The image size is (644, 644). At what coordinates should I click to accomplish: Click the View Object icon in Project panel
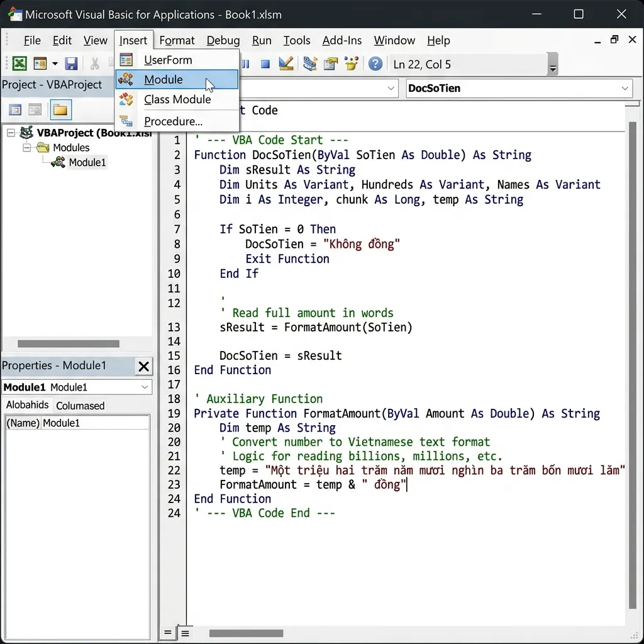pyautogui.click(x=35, y=110)
